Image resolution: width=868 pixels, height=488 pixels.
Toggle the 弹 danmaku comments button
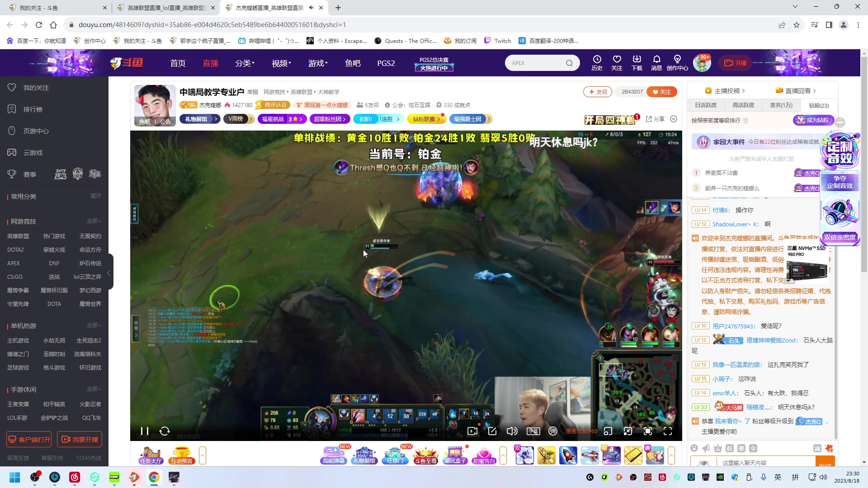[553, 431]
